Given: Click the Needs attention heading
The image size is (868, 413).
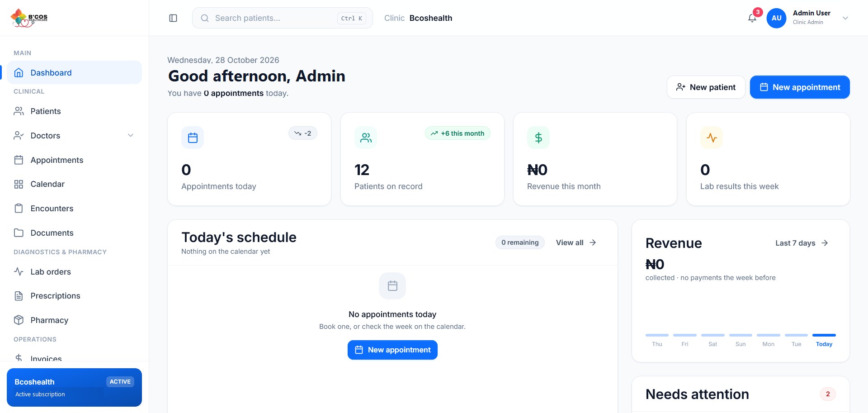Looking at the screenshot, I should tap(697, 394).
